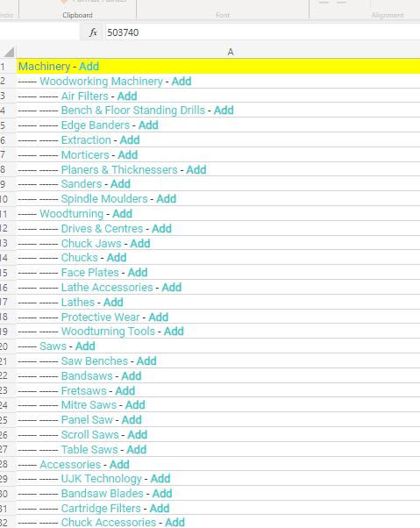
Task: Click the Woodworking Machinery cell
Action: (217, 82)
